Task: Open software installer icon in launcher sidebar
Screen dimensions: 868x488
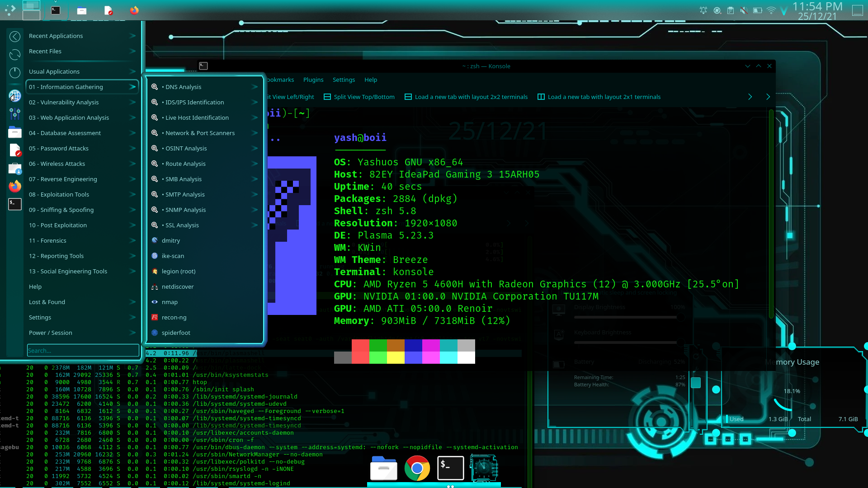Action: 15,169
